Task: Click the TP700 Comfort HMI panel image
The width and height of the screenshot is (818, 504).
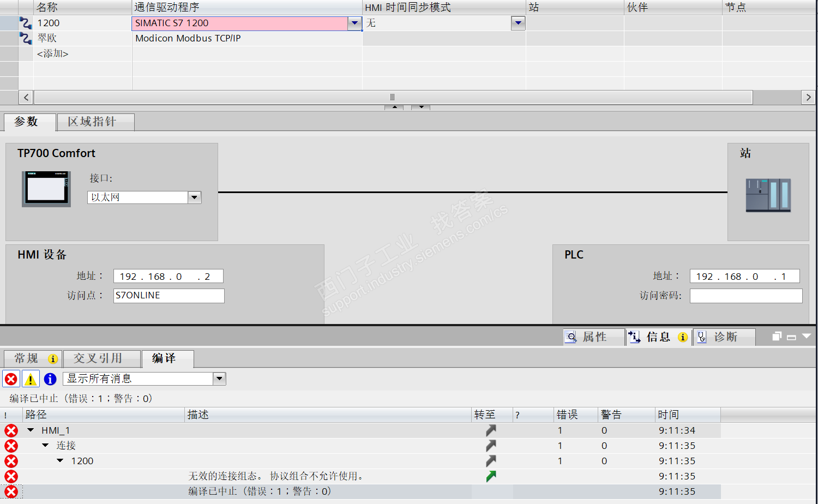Action: click(x=46, y=189)
